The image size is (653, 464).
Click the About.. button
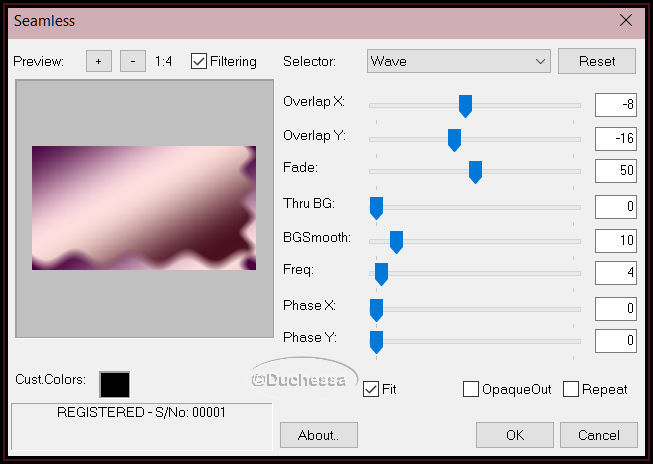coord(319,435)
